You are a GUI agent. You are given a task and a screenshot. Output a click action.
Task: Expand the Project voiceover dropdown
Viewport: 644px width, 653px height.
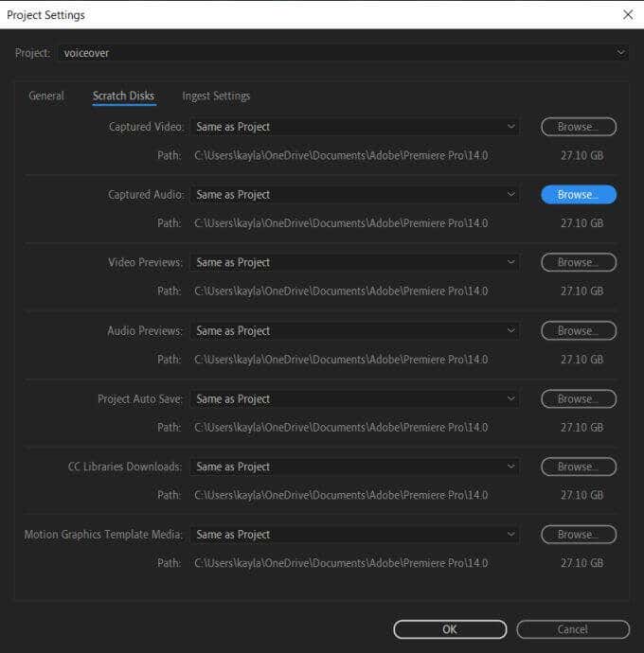tap(343, 53)
